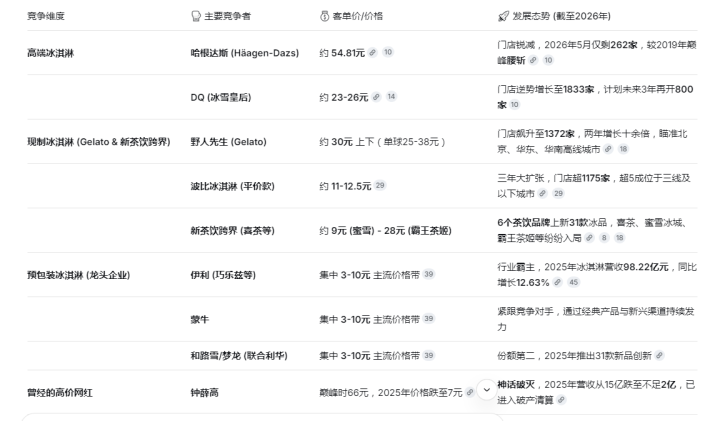Open citation badge 10 in DQ trend cell
720x421 pixels.
click(x=515, y=105)
